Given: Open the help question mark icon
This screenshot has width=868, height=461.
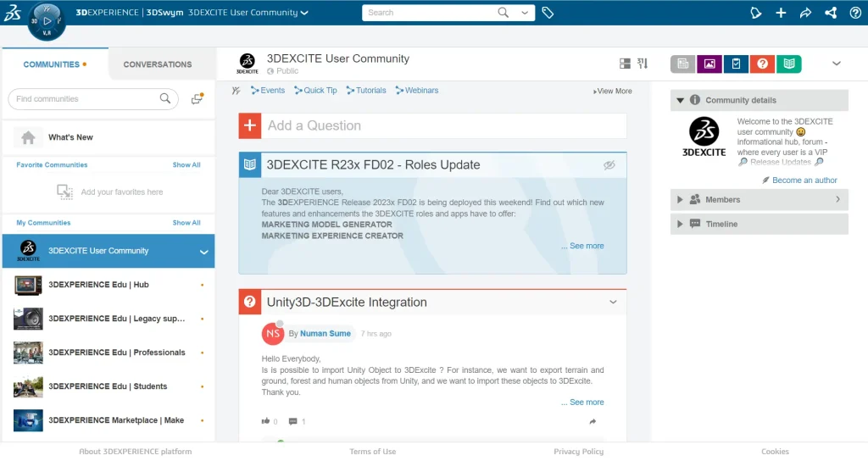Looking at the screenshot, I should coord(855,13).
